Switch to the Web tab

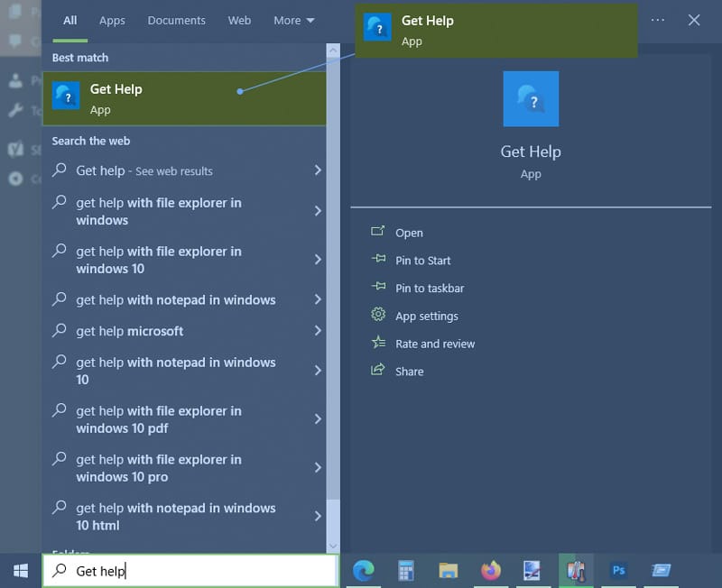click(239, 21)
